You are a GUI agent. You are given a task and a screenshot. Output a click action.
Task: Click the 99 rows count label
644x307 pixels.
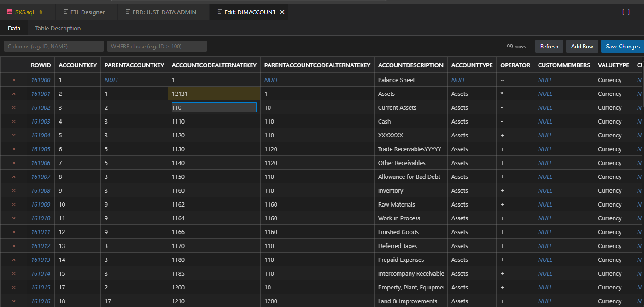(516, 46)
